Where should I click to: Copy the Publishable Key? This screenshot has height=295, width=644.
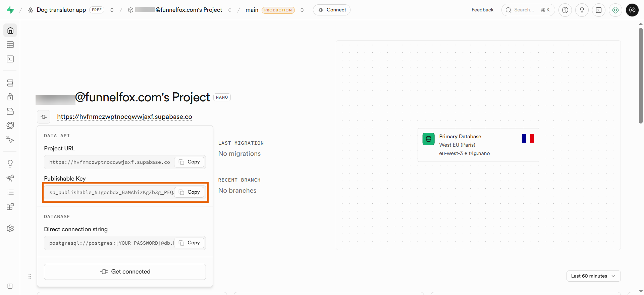[x=190, y=192]
